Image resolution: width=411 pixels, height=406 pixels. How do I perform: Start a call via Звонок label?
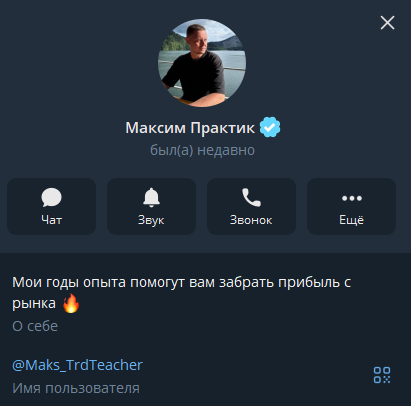pos(251,220)
